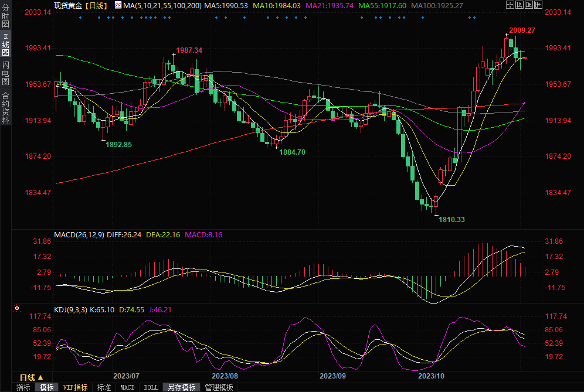Click the red KDJ marker icon
Image resolution: width=584 pixels, height=392 pixels.
pyautogui.click(x=17, y=308)
